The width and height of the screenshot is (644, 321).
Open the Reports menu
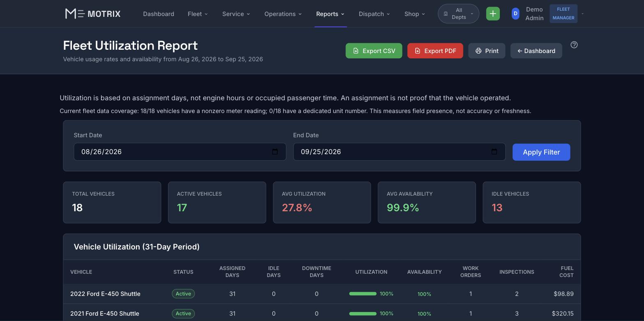pyautogui.click(x=330, y=14)
